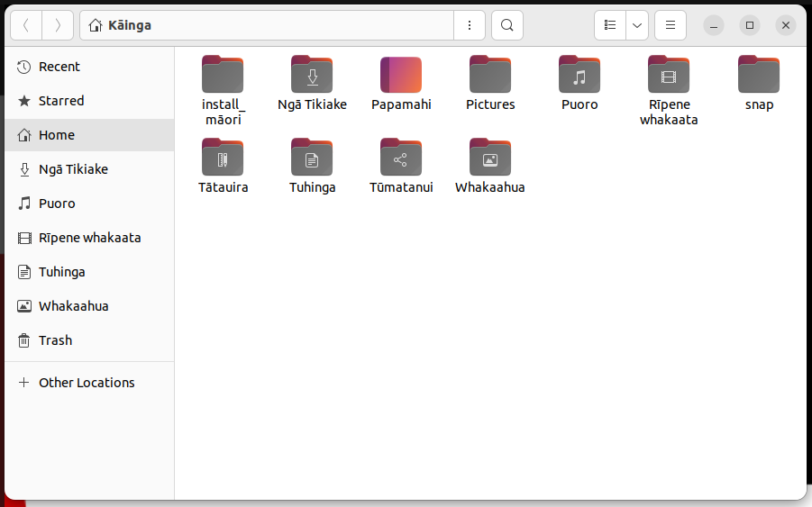The height and width of the screenshot is (507, 812).
Task: Select the Papamahi desktop folder icon
Action: point(401,75)
